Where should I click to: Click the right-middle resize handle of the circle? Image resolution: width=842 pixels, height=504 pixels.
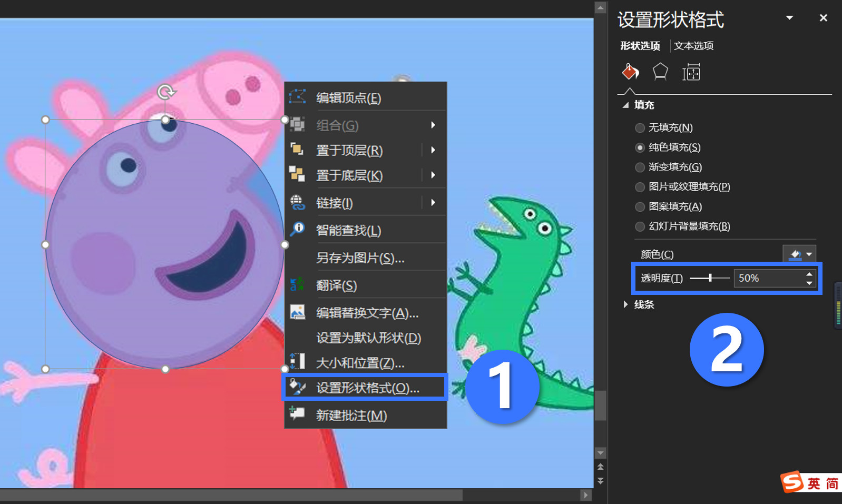(285, 244)
